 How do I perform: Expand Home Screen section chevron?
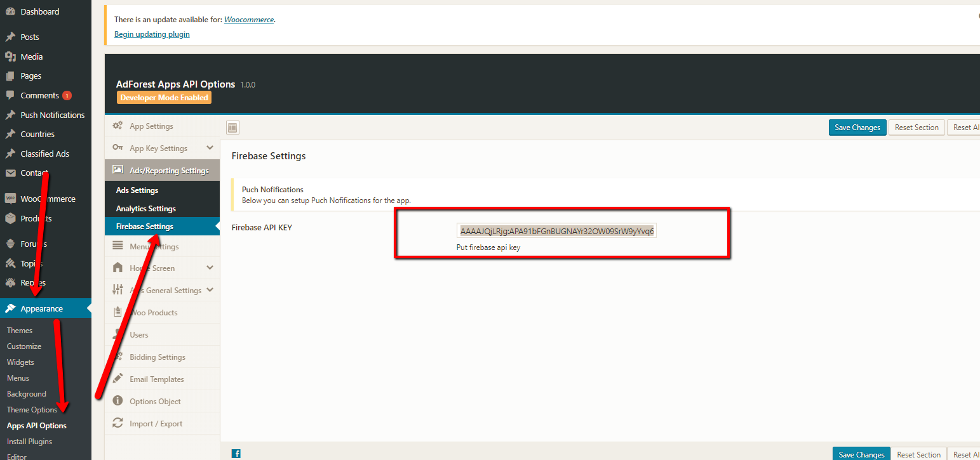click(x=210, y=268)
